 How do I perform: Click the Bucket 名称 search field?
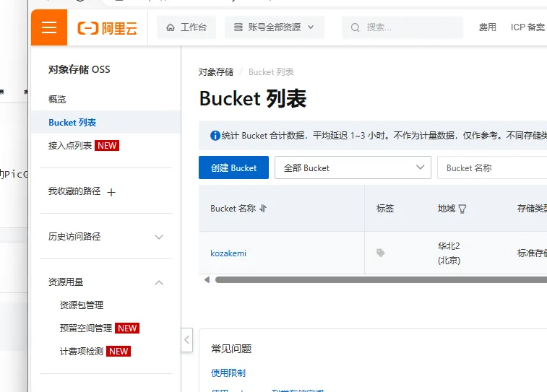491,167
